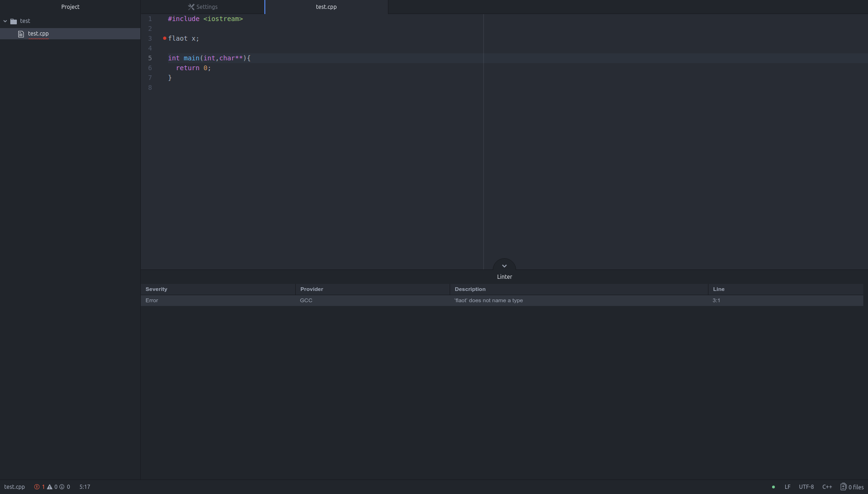Click the LF line-ending indicator
The image size is (868, 494).
(x=788, y=487)
